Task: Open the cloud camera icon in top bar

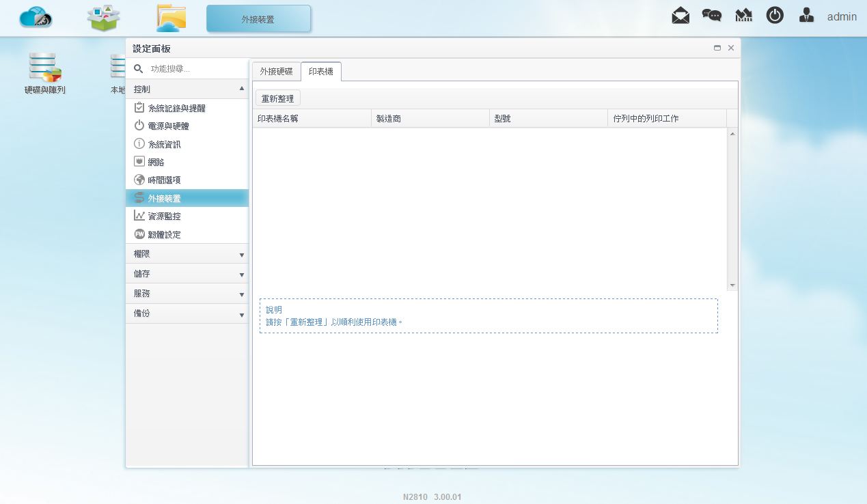Action: pyautogui.click(x=36, y=17)
